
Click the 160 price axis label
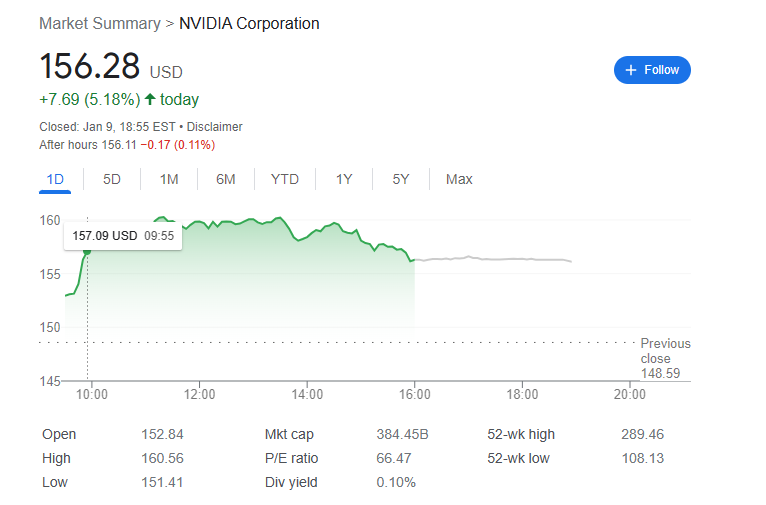(x=50, y=220)
